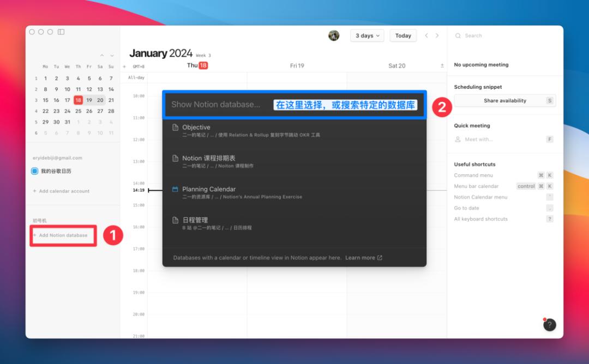Open Notion Calendar menu shortcut
The height and width of the screenshot is (364, 589).
[x=503, y=197]
